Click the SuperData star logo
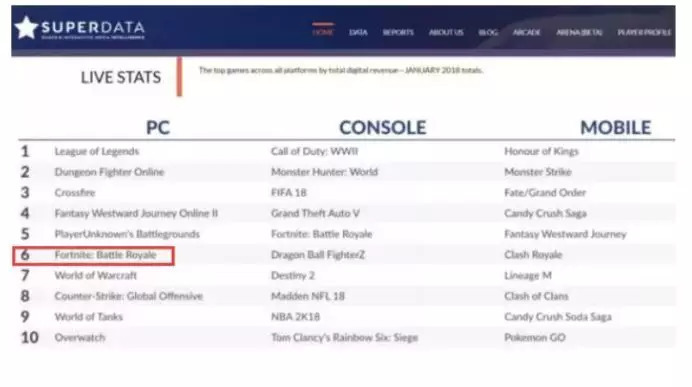692x387 pixels. tap(26, 28)
